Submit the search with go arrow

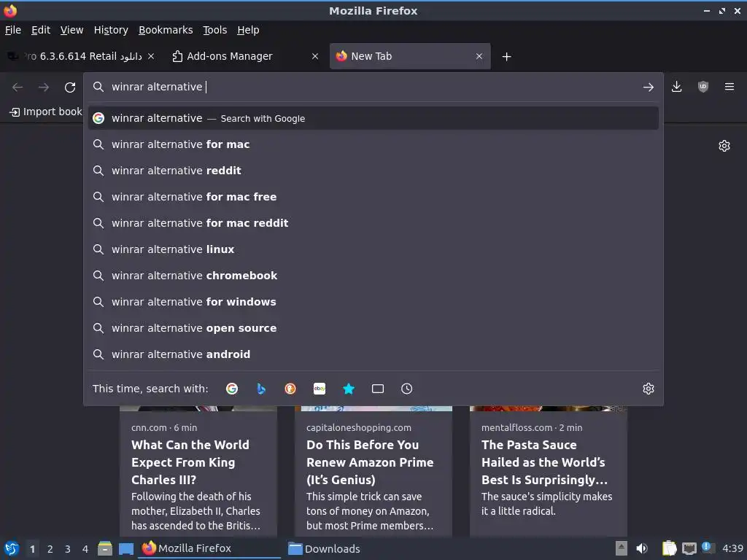coord(648,87)
